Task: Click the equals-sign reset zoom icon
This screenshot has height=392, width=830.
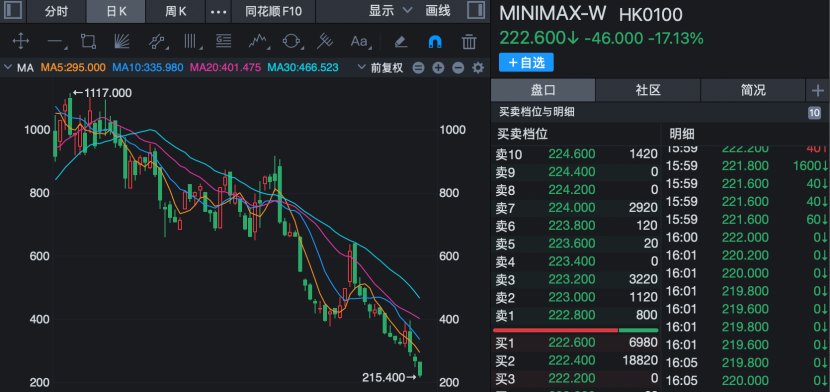Action: tap(418, 68)
